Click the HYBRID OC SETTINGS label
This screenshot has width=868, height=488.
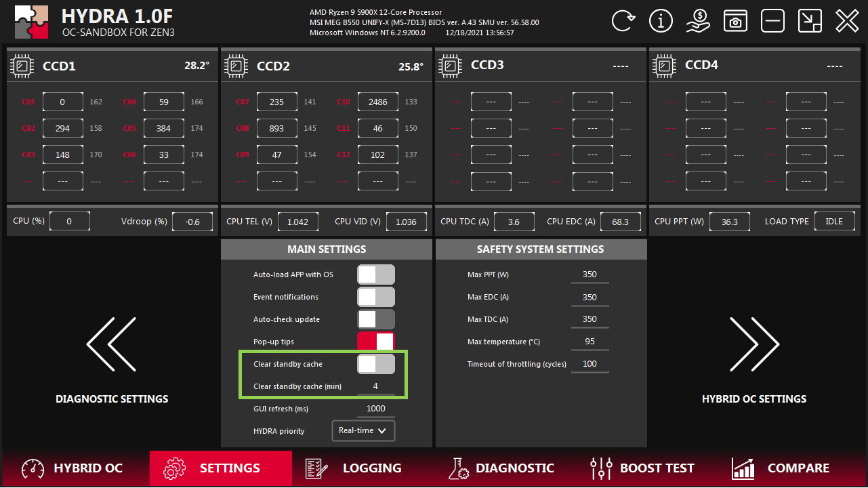click(x=754, y=399)
